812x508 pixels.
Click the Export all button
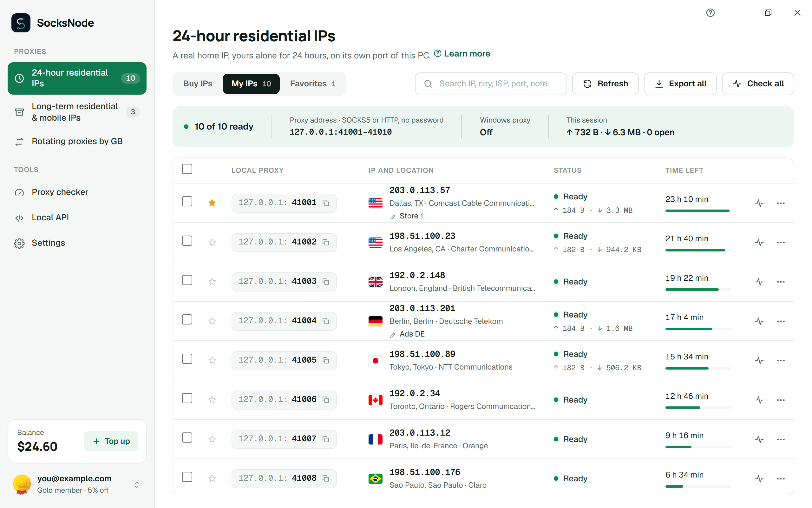point(680,84)
